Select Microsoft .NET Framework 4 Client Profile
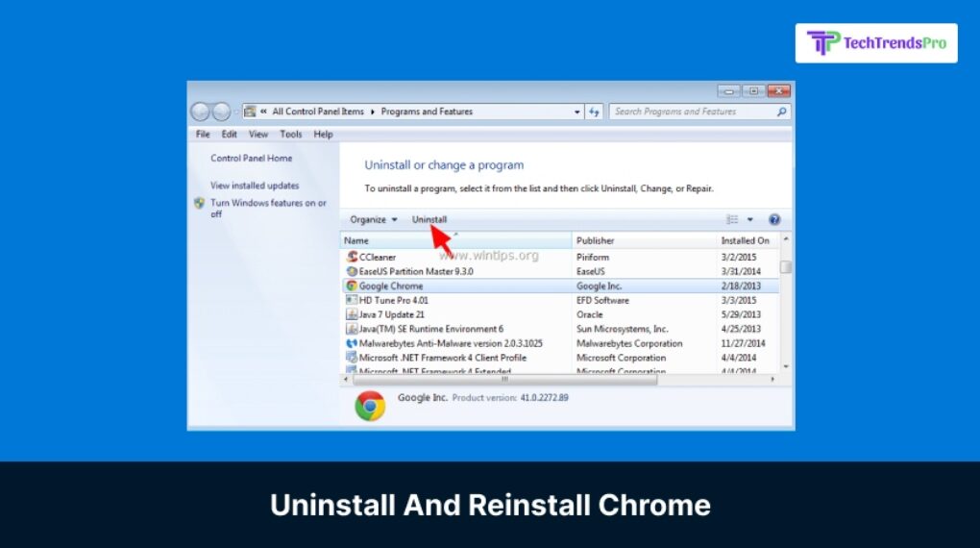This screenshot has height=548, width=980. [443, 358]
